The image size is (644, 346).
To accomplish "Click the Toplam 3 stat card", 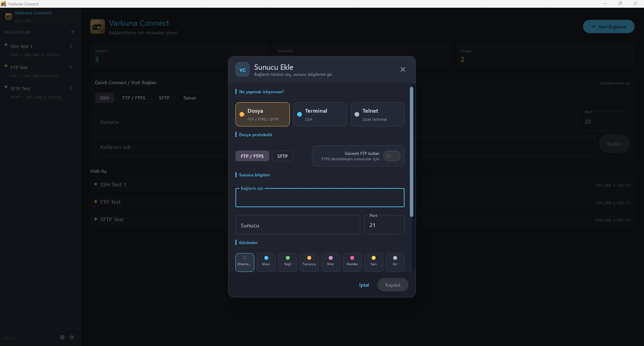I will pyautogui.click(x=179, y=56).
